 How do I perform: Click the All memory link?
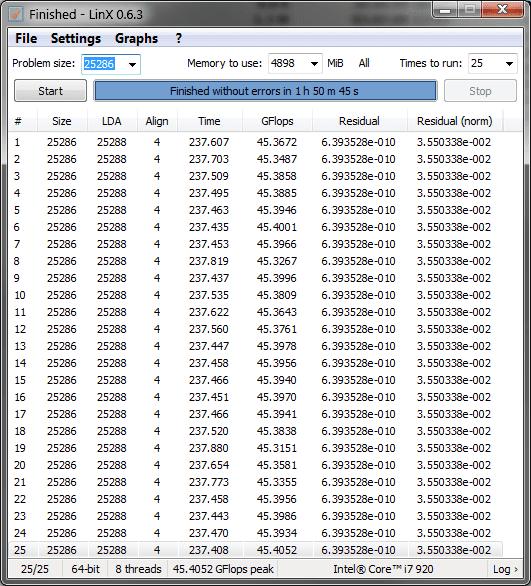pos(364,63)
